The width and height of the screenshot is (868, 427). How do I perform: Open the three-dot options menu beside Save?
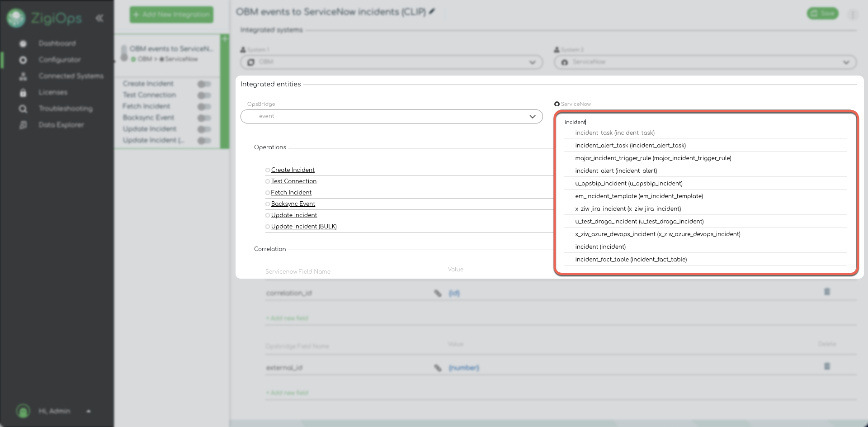tap(853, 14)
